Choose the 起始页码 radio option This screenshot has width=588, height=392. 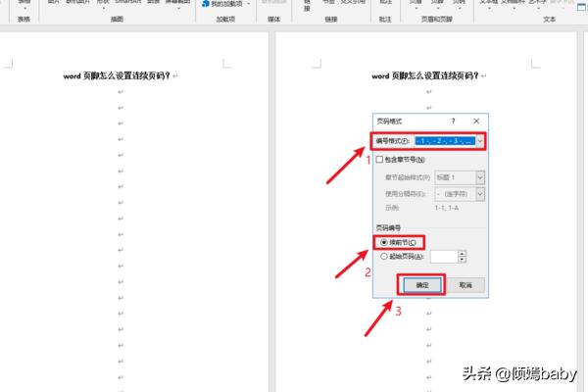click(x=381, y=256)
